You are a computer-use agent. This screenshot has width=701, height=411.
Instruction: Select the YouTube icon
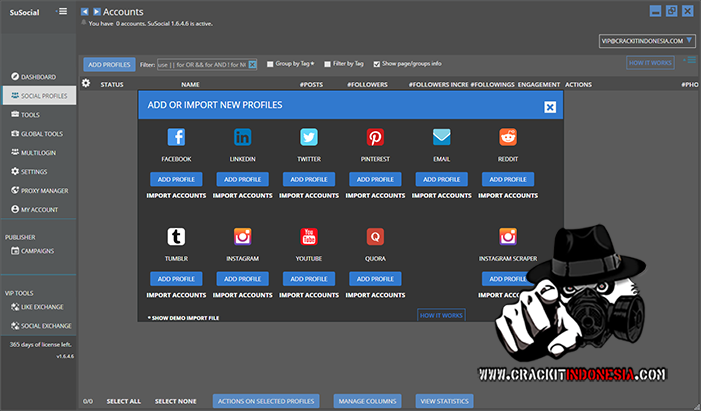click(x=309, y=236)
